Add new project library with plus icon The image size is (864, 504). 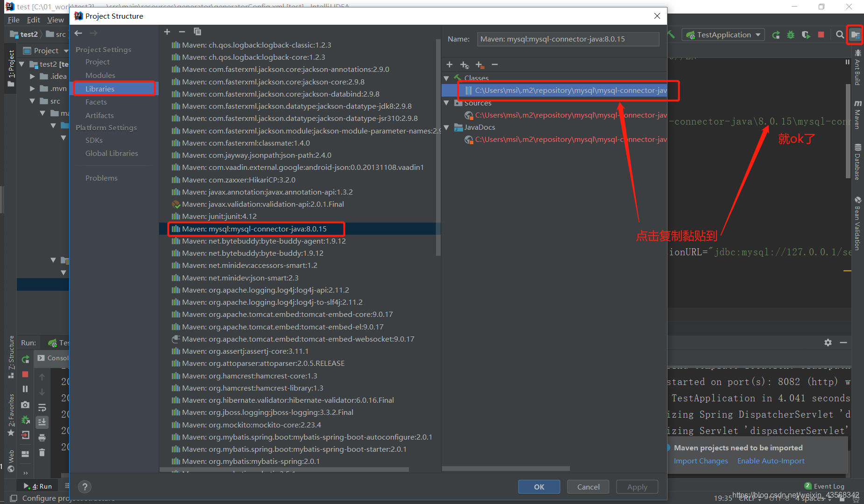(x=167, y=32)
